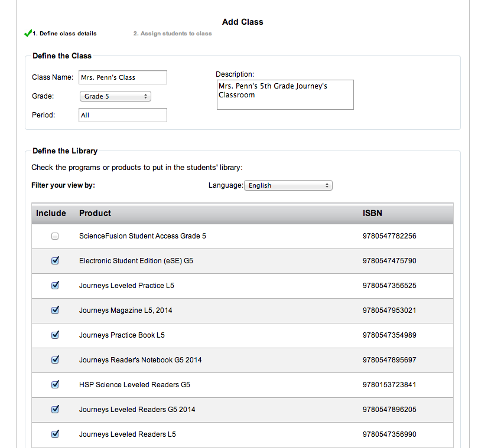Uncheck Journeys Leveled Practice L5 checkbox
The height and width of the screenshot is (448, 478).
pyautogui.click(x=55, y=285)
